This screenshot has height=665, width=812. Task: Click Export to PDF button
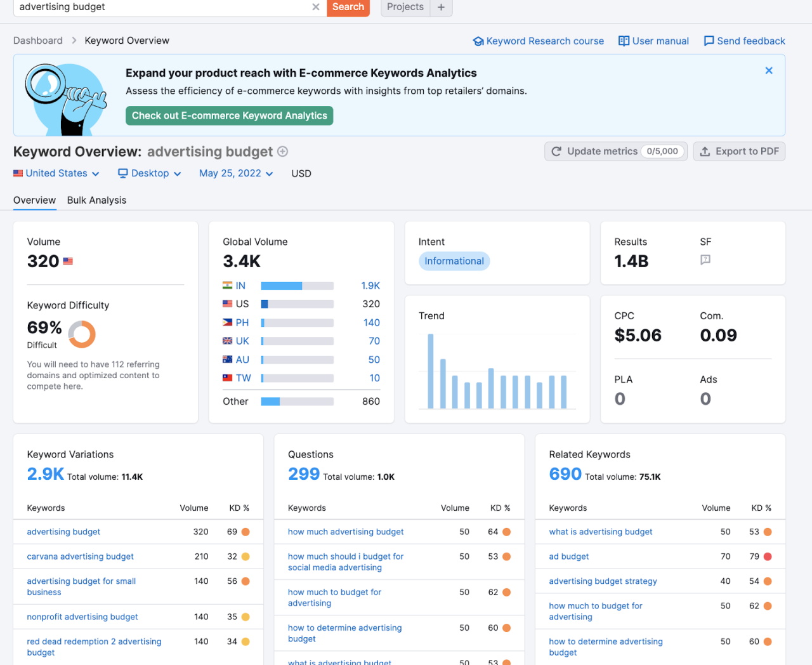(739, 151)
